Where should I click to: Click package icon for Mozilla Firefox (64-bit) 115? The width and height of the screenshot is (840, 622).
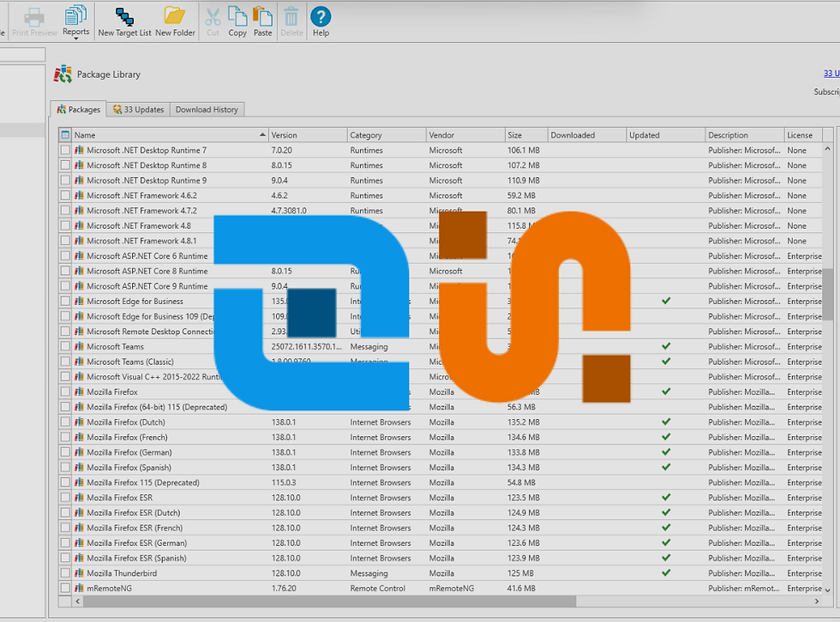79,407
